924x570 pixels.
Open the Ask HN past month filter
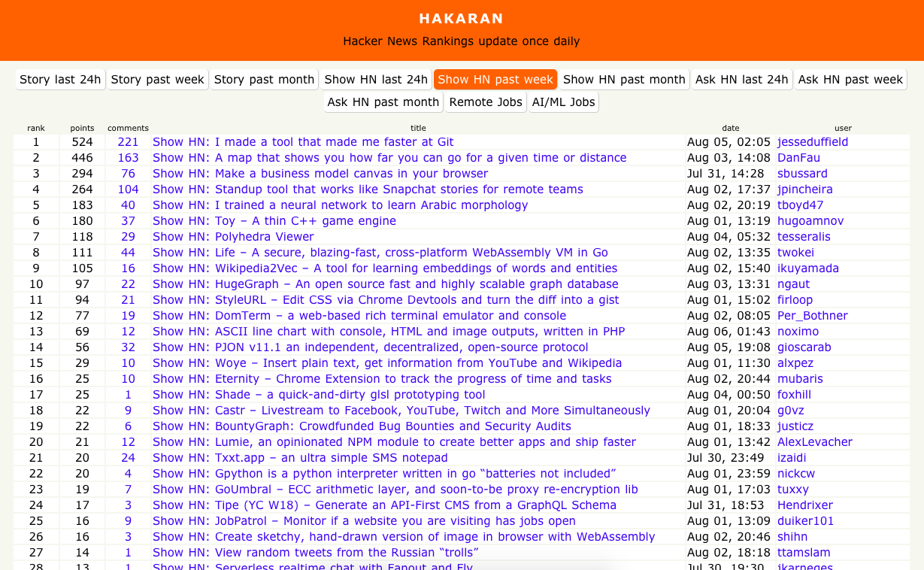pos(383,102)
